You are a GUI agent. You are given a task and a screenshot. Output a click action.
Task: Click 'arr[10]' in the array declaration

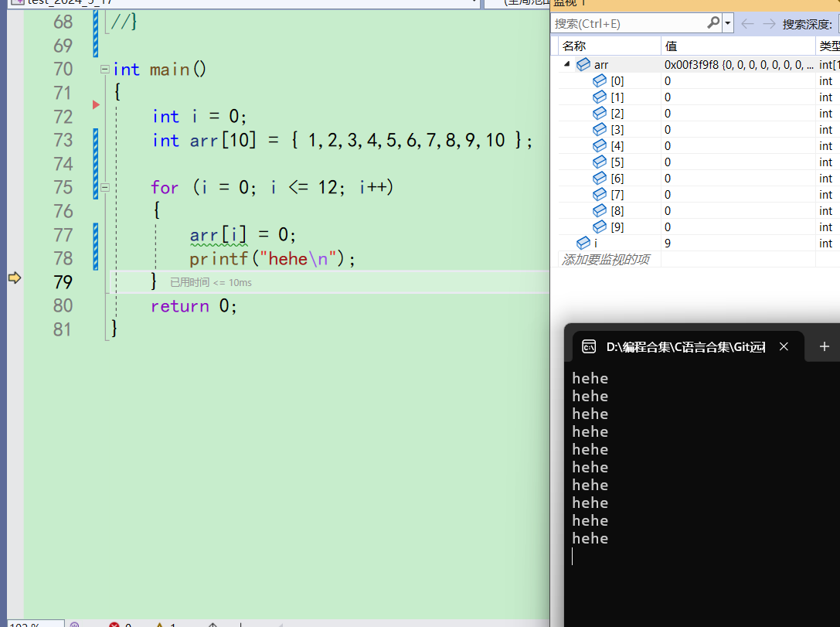click(x=223, y=141)
